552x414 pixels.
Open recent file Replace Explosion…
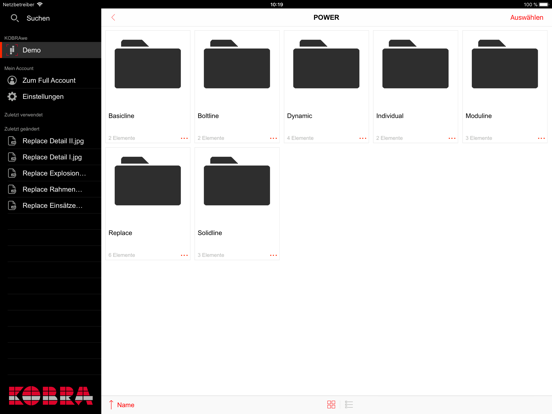coord(51,173)
